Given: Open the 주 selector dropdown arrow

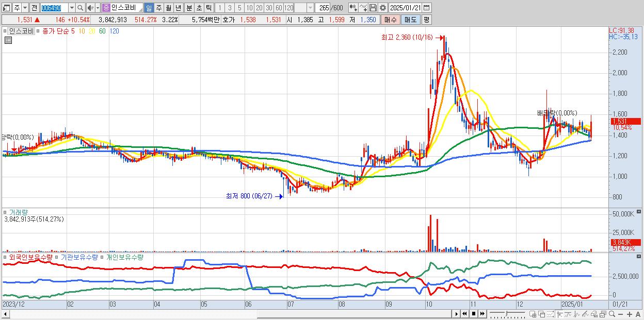Looking at the screenshot, I should point(25,8).
